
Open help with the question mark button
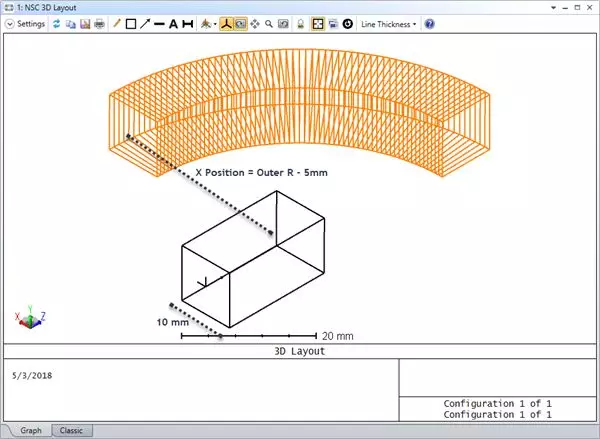coord(429,23)
